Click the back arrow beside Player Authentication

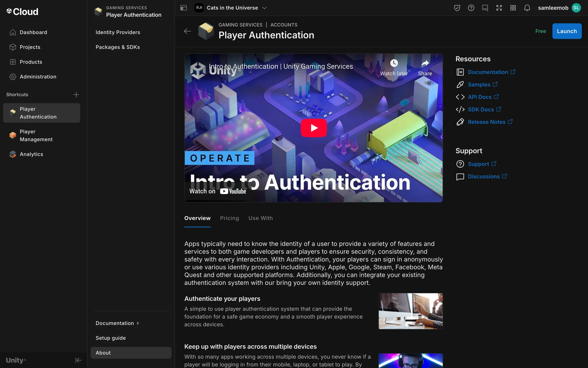pyautogui.click(x=187, y=31)
